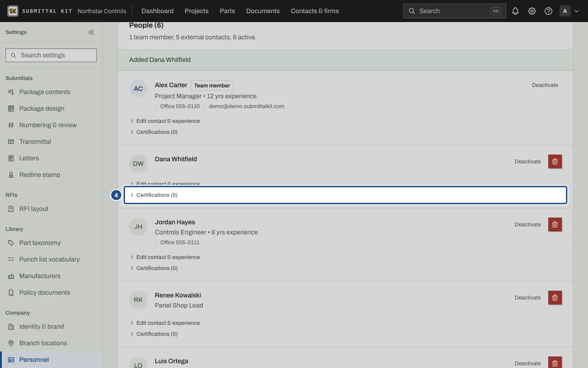
Task: Open help question mark icon
Action: point(548,11)
